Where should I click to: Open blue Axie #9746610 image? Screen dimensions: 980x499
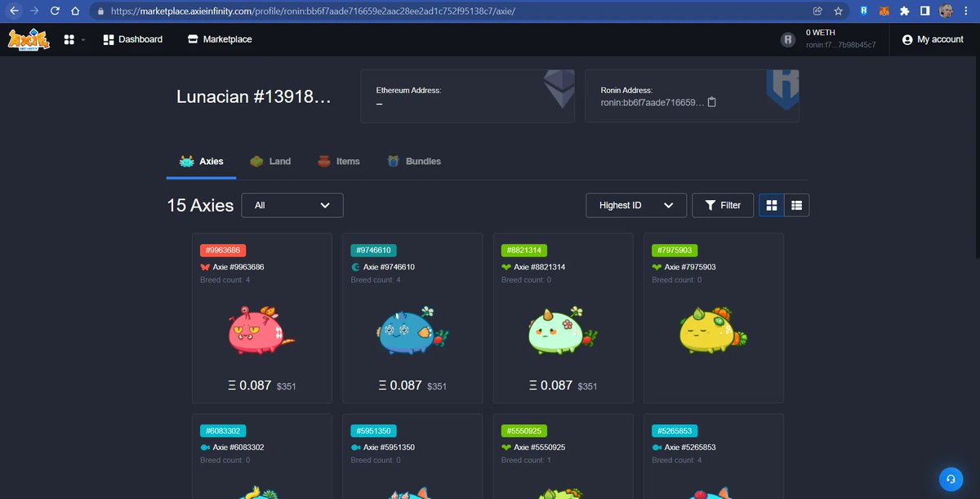tap(411, 329)
